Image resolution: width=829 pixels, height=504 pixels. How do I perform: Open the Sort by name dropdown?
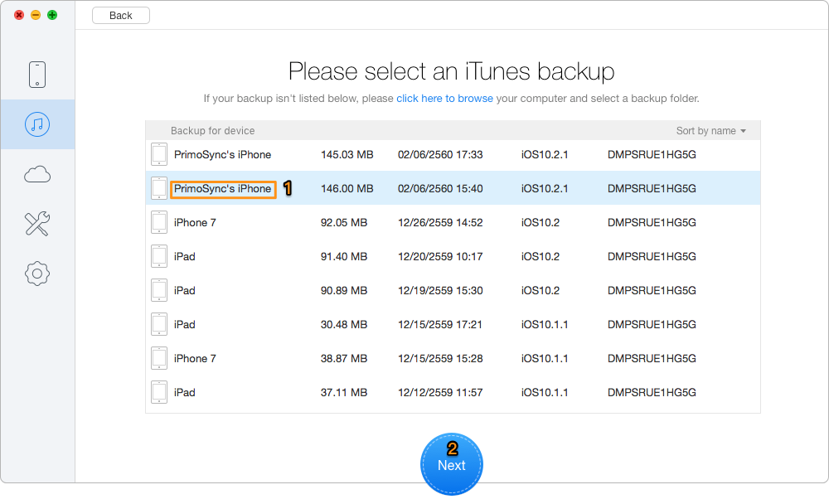(711, 130)
